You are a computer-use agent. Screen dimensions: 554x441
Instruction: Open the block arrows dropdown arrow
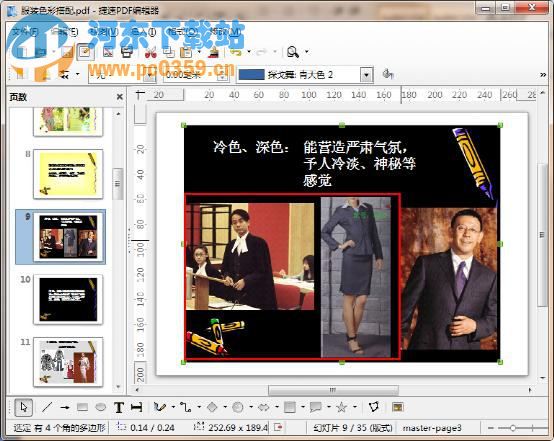(x=277, y=407)
